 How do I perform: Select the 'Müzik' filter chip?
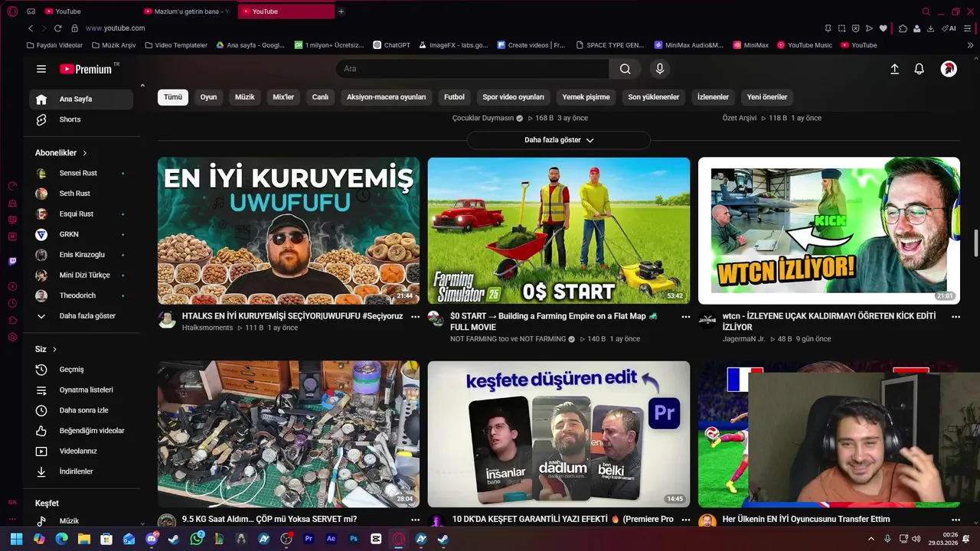[x=245, y=97]
